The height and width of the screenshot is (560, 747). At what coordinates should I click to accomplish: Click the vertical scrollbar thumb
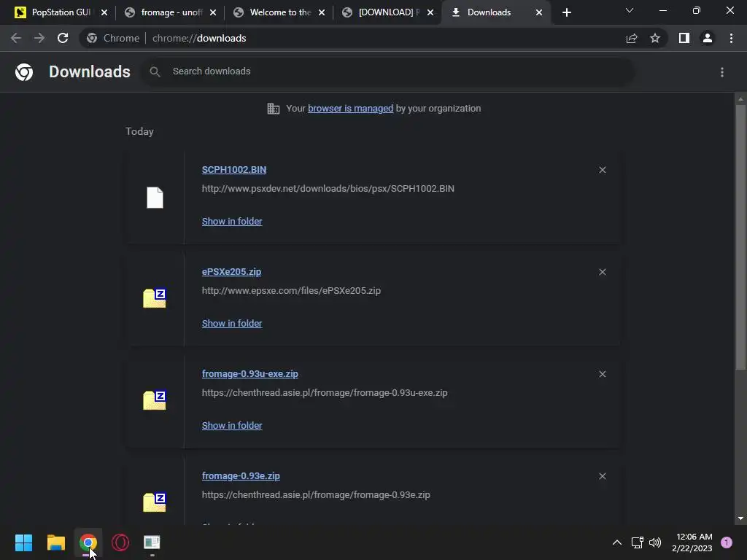click(x=740, y=237)
